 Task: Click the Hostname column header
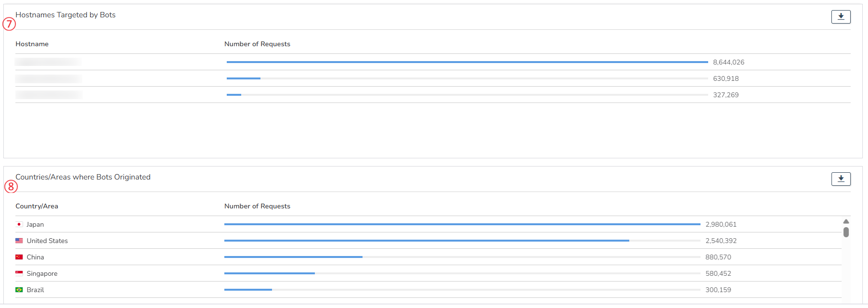click(x=32, y=44)
